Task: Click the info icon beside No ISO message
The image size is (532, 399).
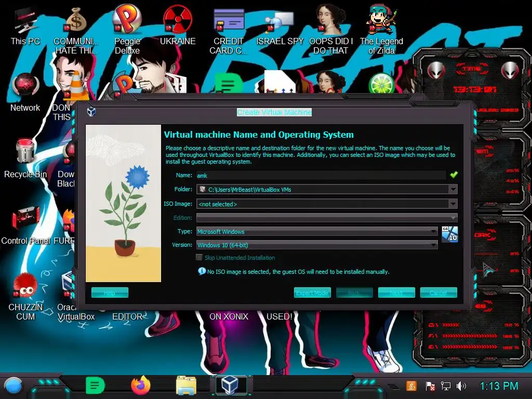Action: (x=202, y=271)
